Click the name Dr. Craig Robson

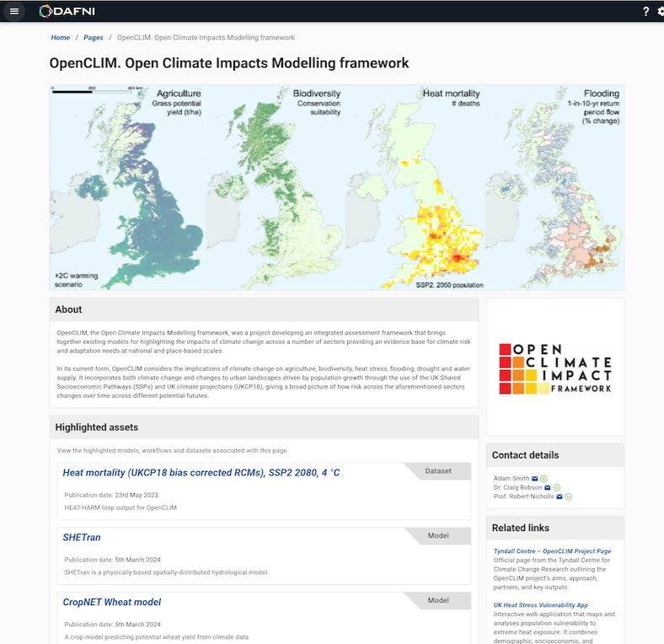pos(518,488)
